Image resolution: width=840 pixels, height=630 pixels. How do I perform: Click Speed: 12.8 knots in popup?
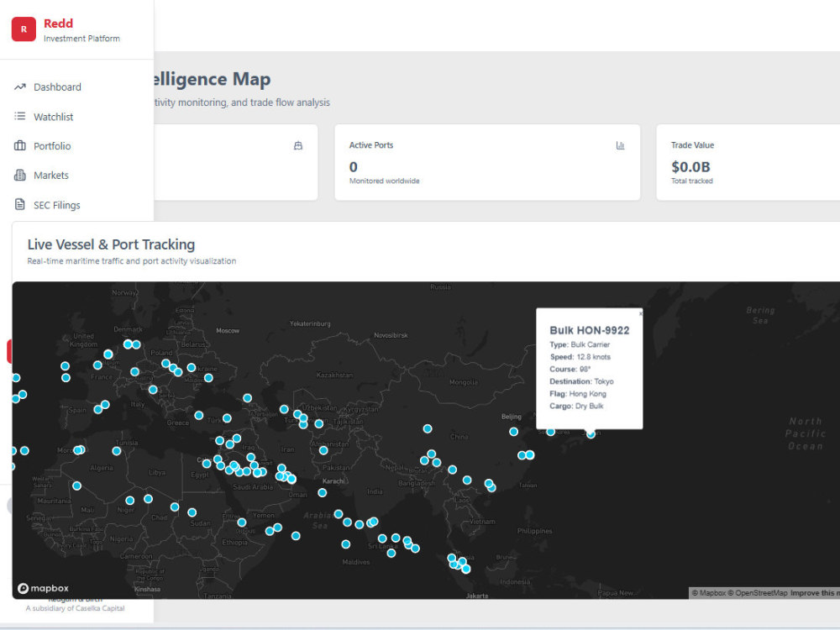tap(580, 357)
